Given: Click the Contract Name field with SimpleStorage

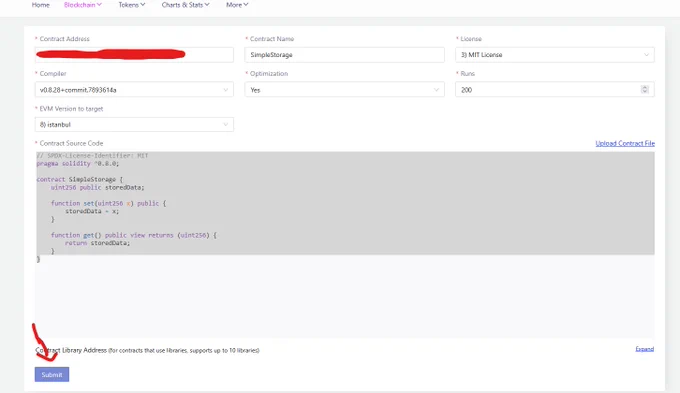Looking at the screenshot, I should pyautogui.click(x=344, y=55).
